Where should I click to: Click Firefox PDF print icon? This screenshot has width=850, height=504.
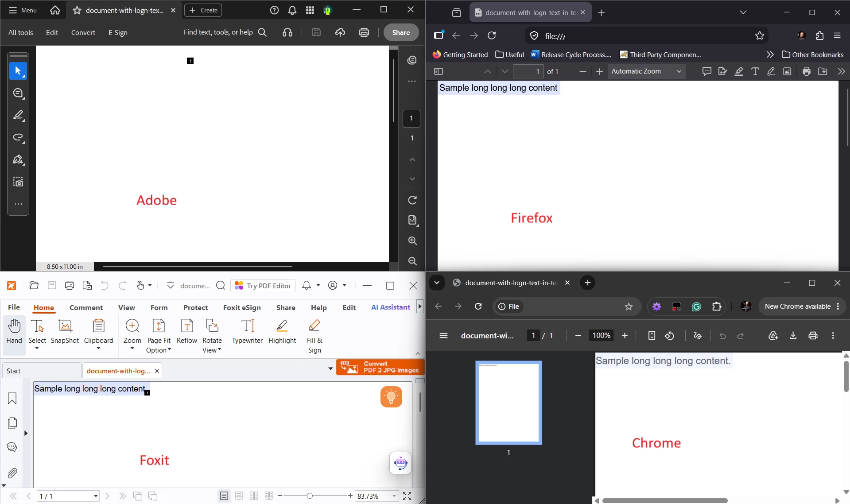807,71
